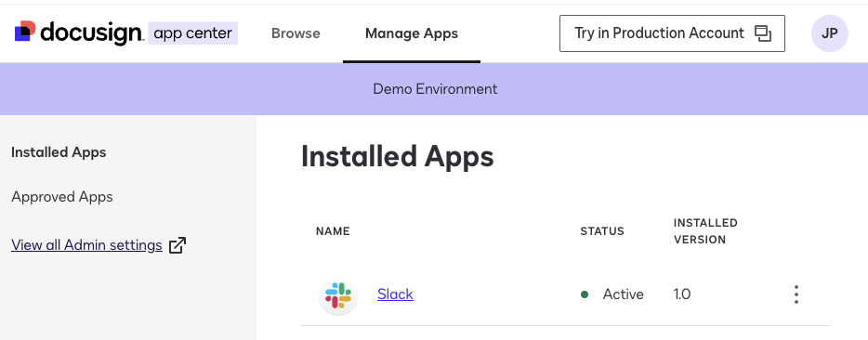868x340 pixels.
Task: Click the external link icon beside Admin settings
Action: tap(178, 245)
